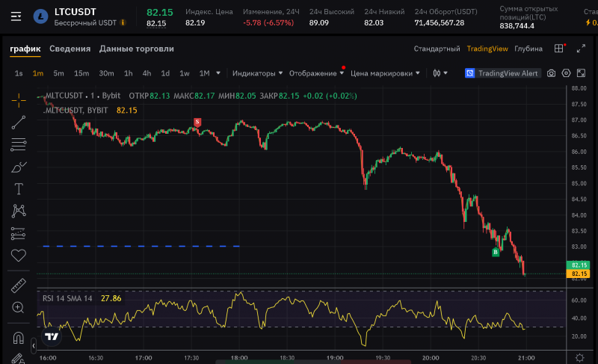Image resolution: width=598 pixels, height=364 pixels.
Task: Open chart settings hexagon gear icon
Action: point(566,73)
